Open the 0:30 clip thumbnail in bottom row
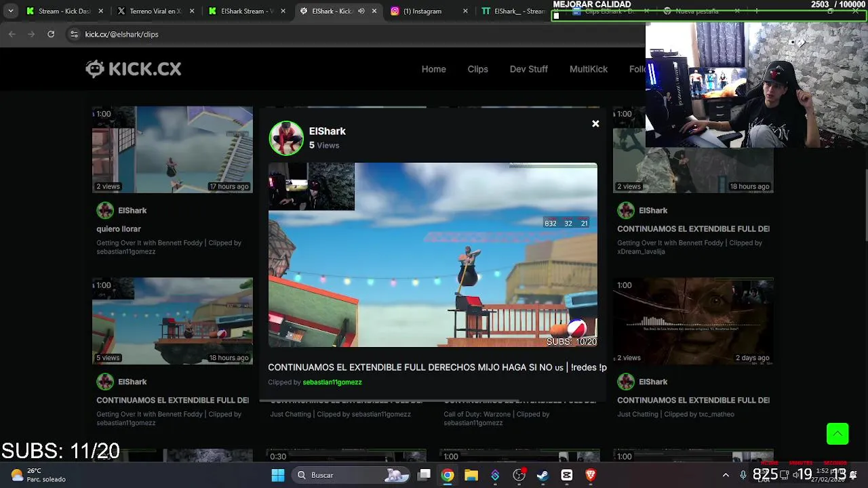The image size is (868, 488). 346,455
